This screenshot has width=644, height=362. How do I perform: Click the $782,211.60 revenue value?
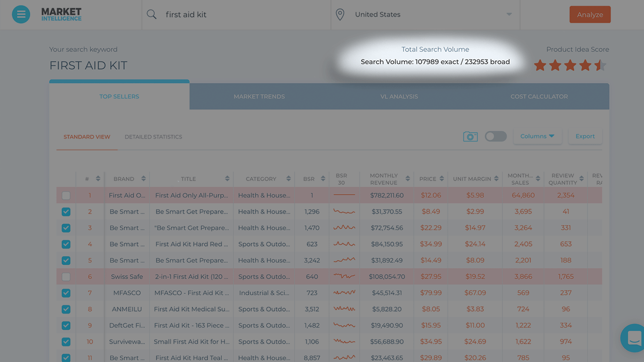coord(386,195)
